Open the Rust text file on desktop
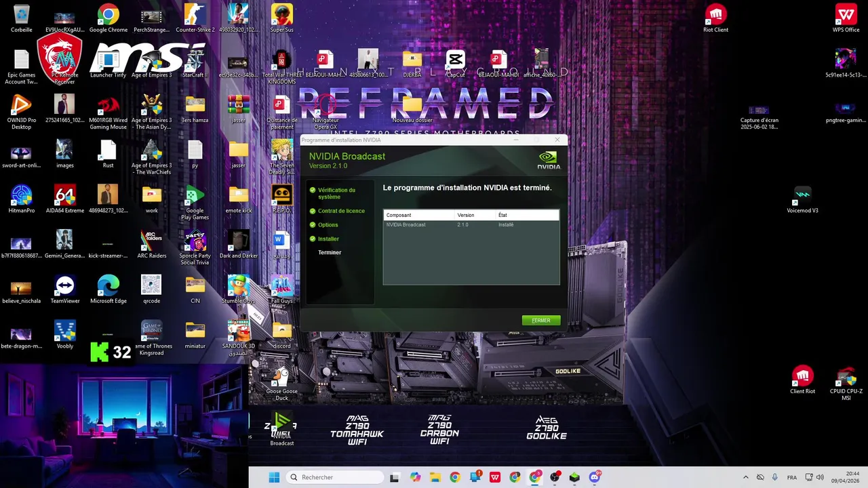The image size is (868, 488). (108, 155)
